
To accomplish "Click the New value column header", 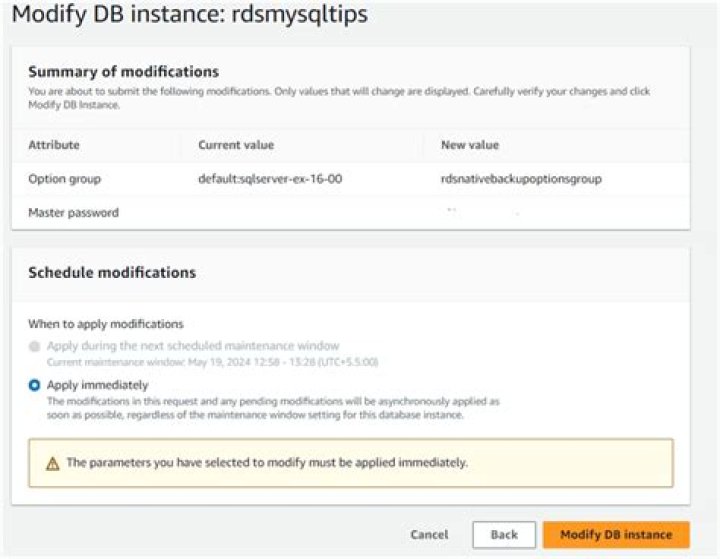I will (469, 145).
